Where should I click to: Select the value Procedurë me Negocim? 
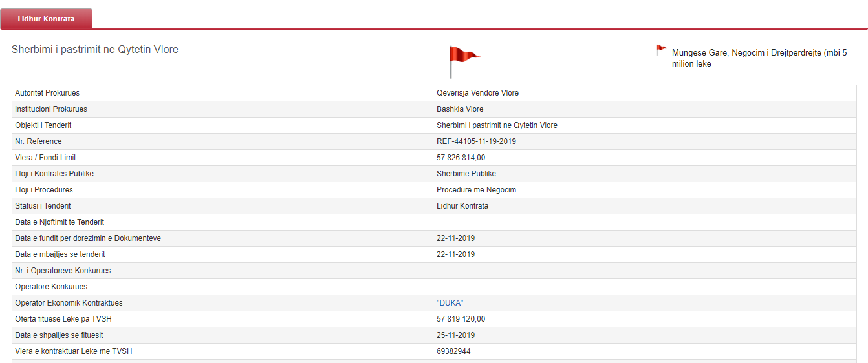click(x=476, y=190)
